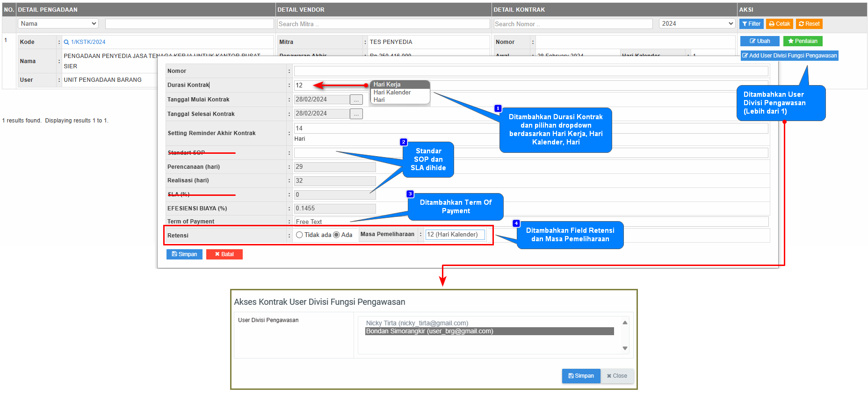Open Tanggal Selesai Kontrak date picker
868x395 pixels.
point(356,114)
